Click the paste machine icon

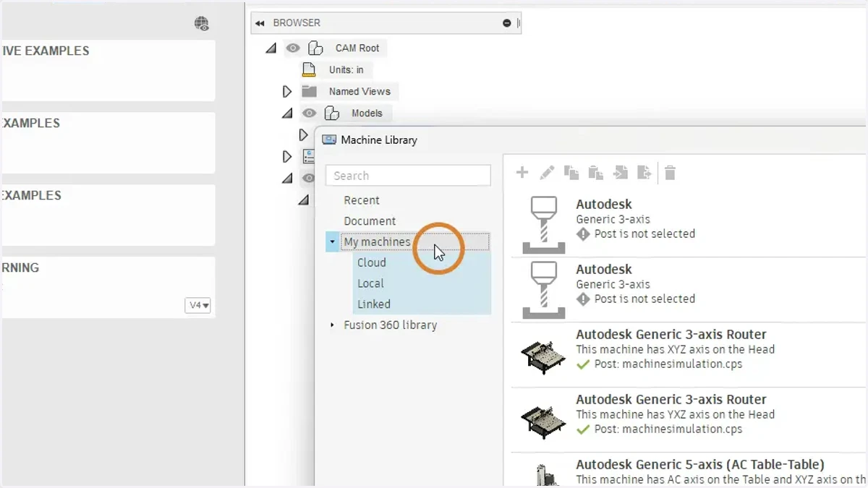click(596, 173)
